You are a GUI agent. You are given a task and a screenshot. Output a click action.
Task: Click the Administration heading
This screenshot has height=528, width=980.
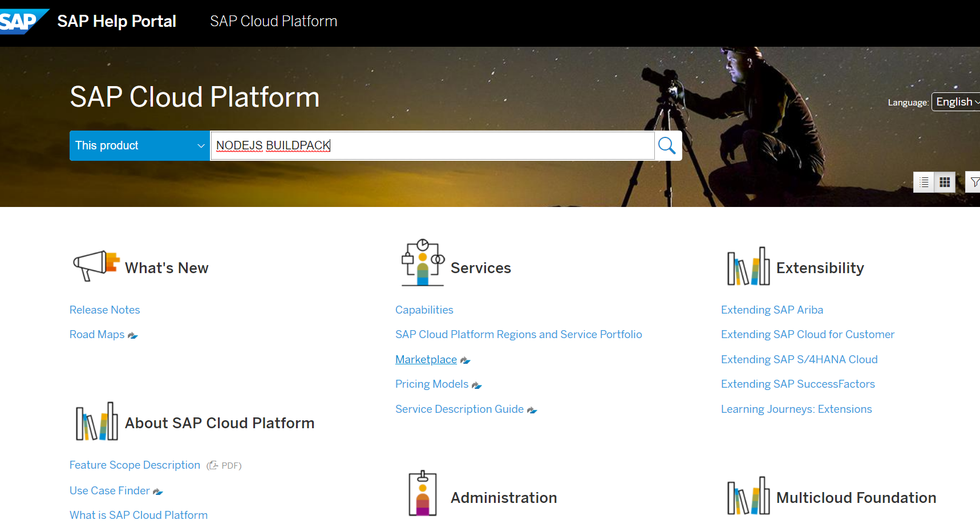504,498
